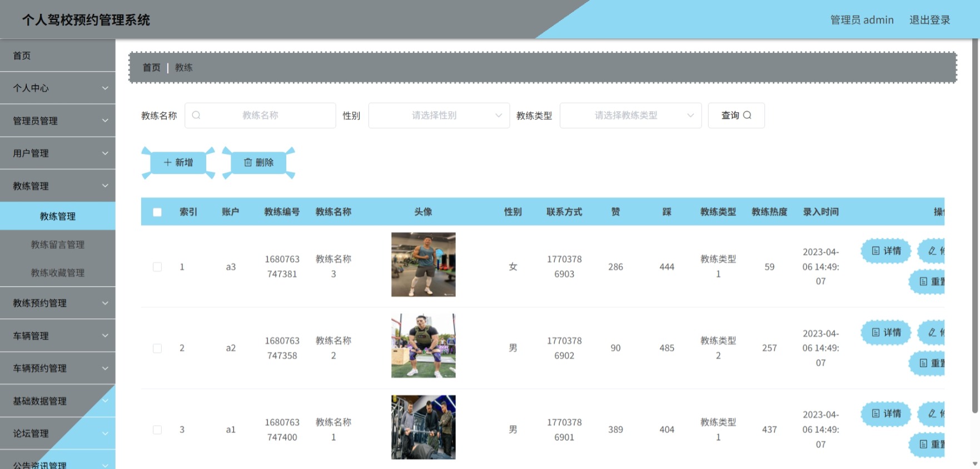Click coach number 1680763747381 cell
Screen dimensions: 980x469
(x=282, y=267)
